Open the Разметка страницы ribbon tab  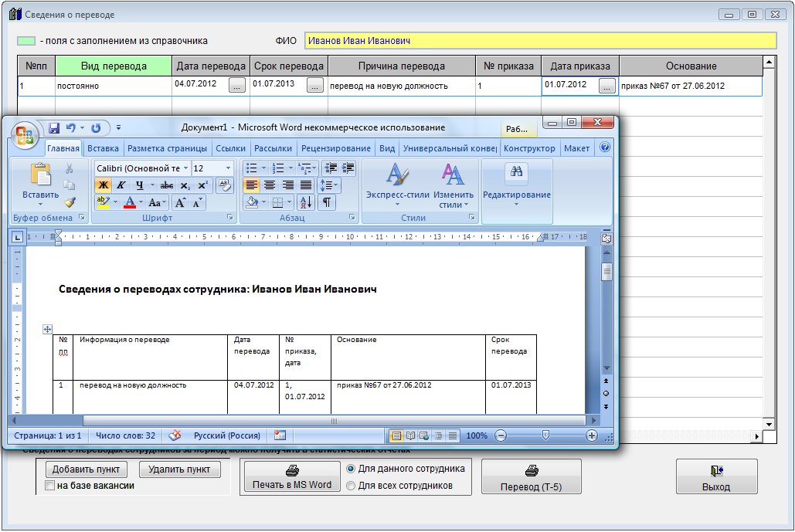(x=167, y=148)
